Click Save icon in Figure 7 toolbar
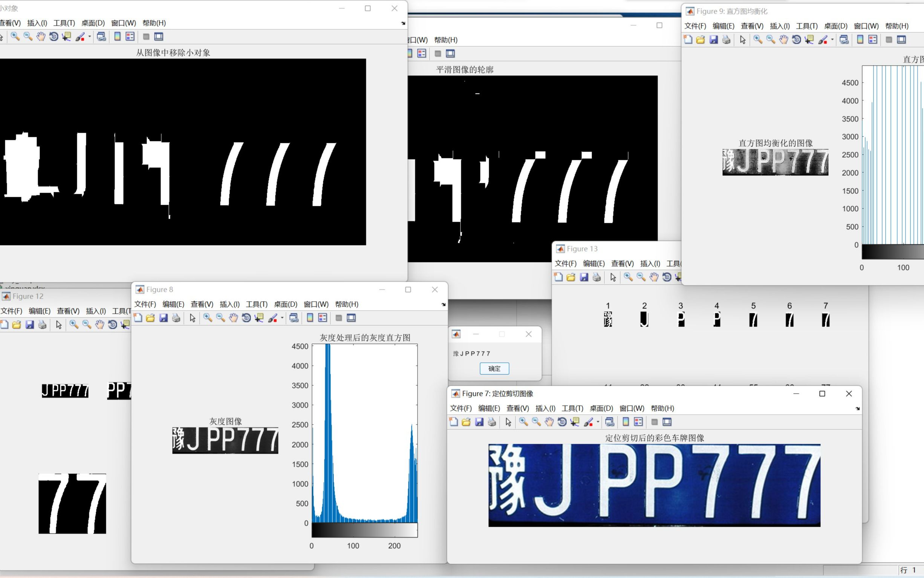Image resolution: width=924 pixels, height=578 pixels. [x=479, y=422]
